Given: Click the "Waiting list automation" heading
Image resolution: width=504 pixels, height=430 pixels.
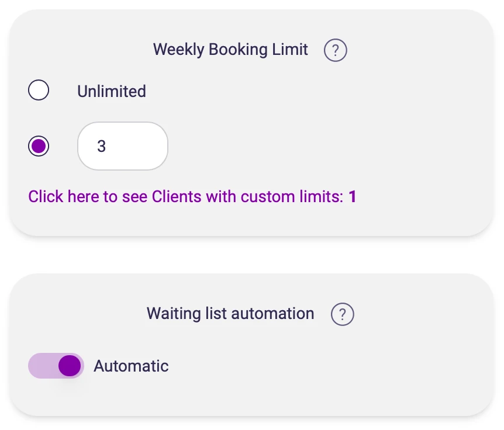Looking at the screenshot, I should (x=230, y=314).
